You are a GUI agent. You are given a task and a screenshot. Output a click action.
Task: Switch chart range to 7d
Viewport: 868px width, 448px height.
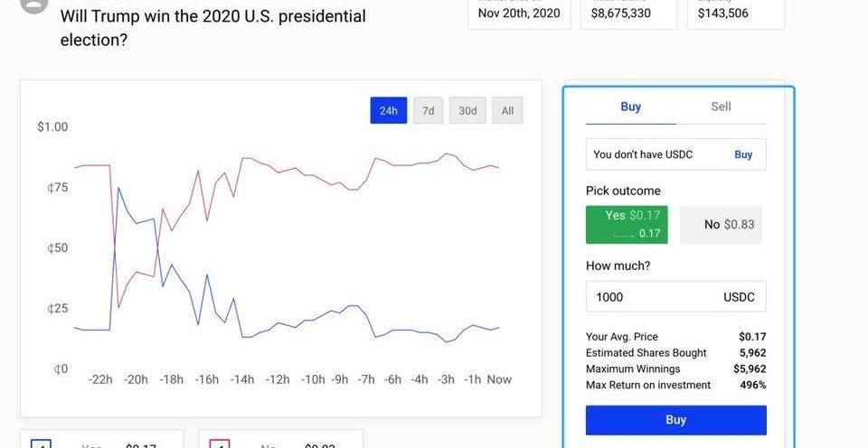pos(429,110)
